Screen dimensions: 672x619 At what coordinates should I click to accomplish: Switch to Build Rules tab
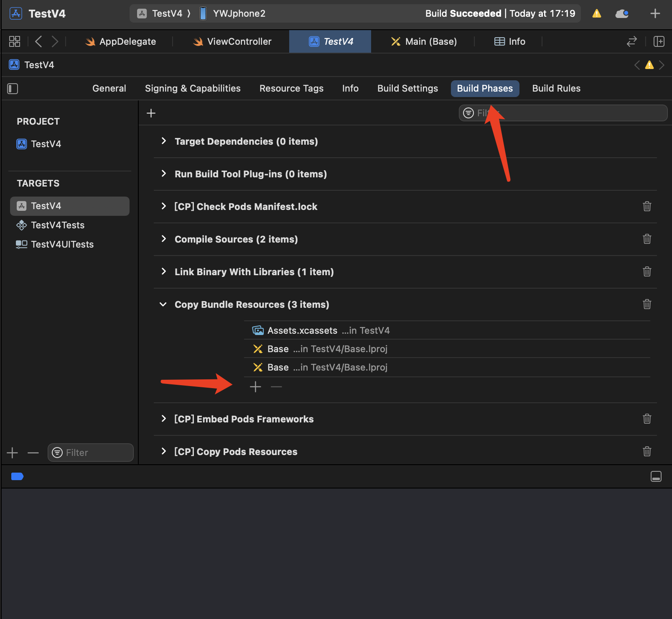[556, 88]
